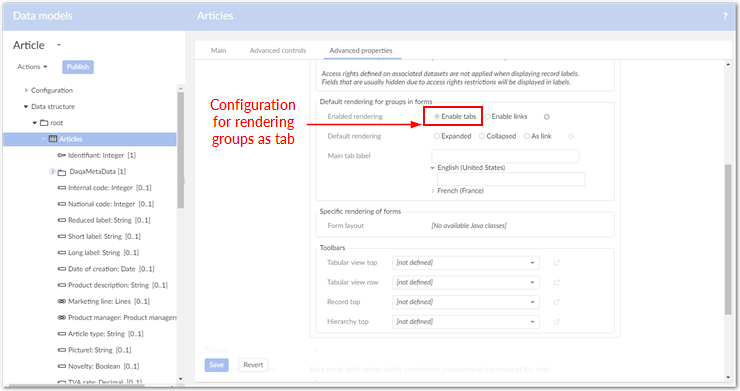The image size is (740, 391).
Task: Open the Tabular view top dropdown
Action: [465, 263]
